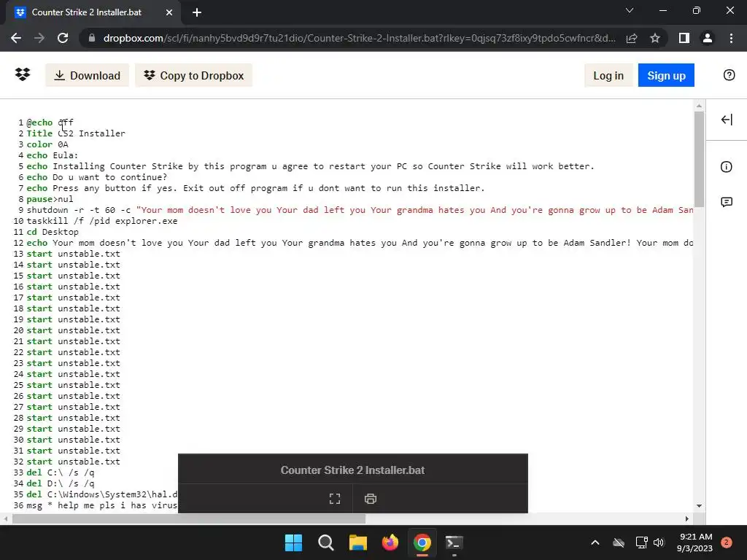Close the Counter Strike 2 Installer.bat tab
Image resolution: width=747 pixels, height=560 pixels.
169,12
